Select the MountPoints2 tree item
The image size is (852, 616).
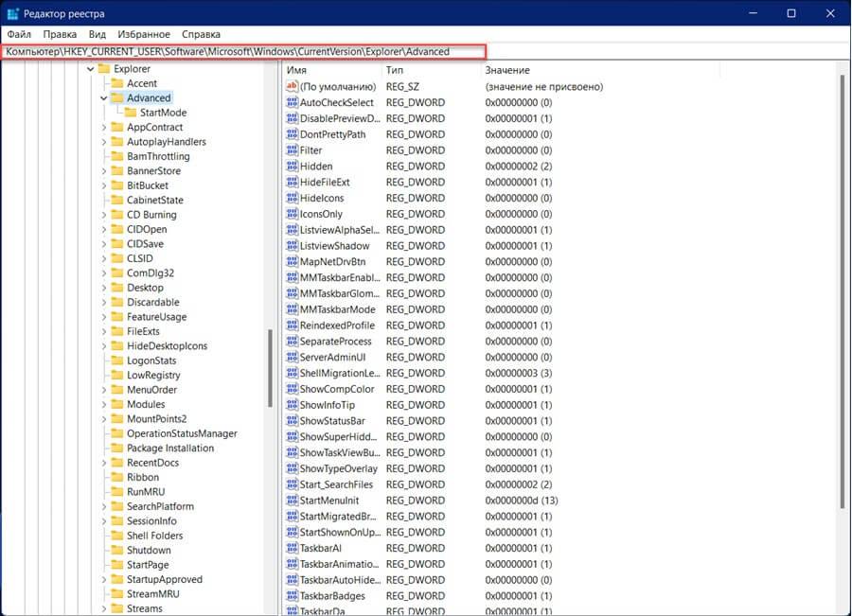(156, 419)
